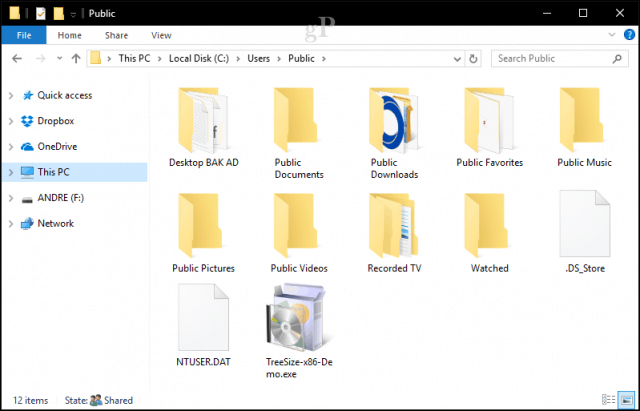Click the ANDRE (F:) drive icon
This screenshot has height=411, width=640.
27,200
